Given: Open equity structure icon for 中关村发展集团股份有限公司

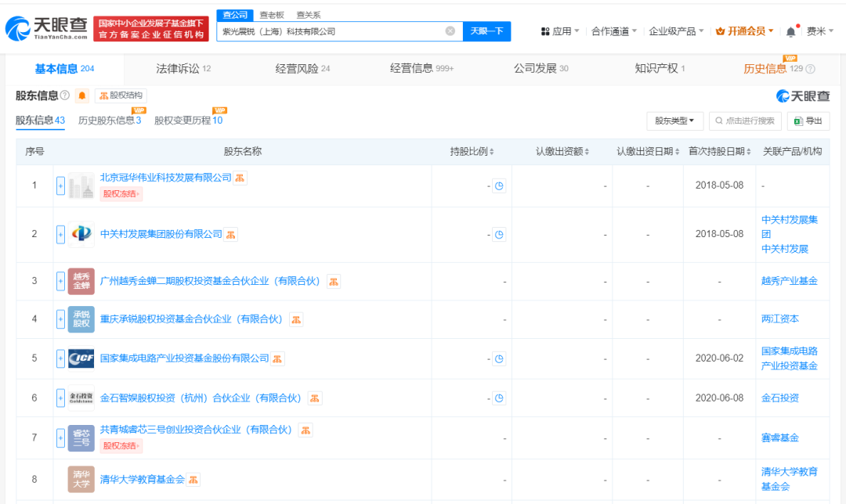Looking at the screenshot, I should tap(231, 235).
